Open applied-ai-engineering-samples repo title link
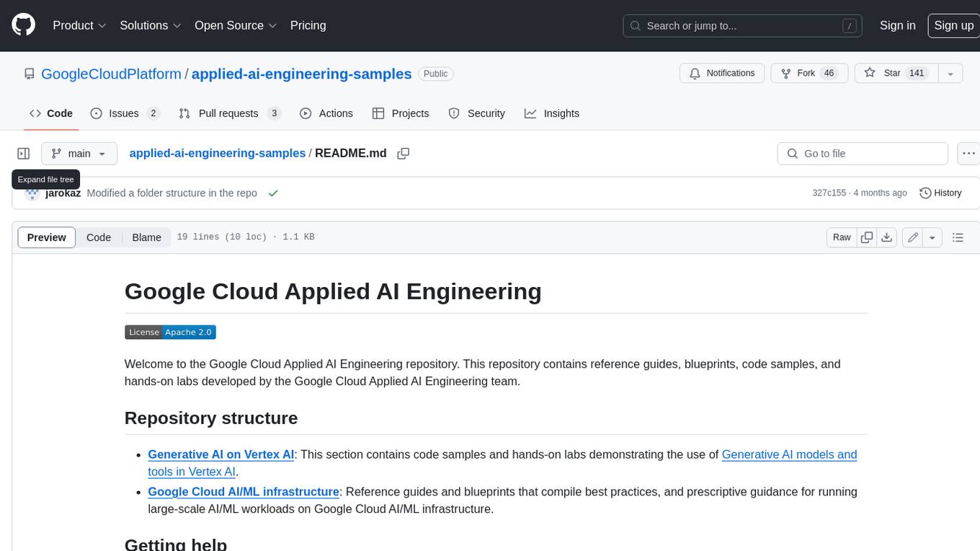Viewport: 980px width, 551px height. click(x=301, y=74)
